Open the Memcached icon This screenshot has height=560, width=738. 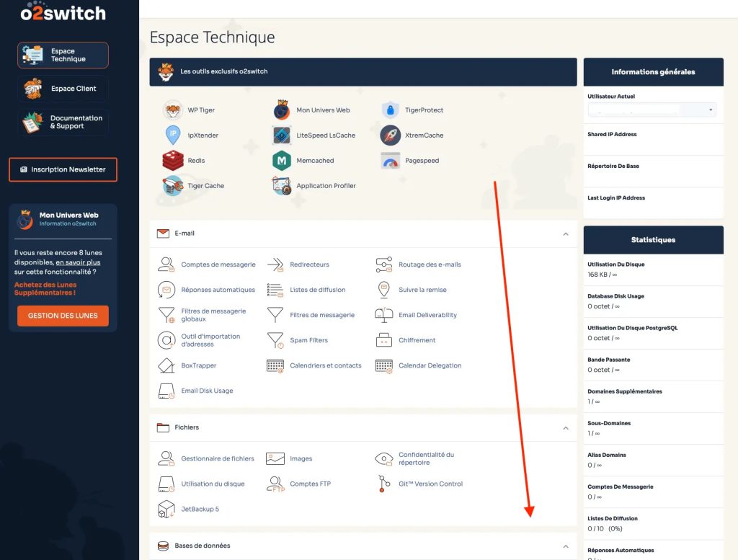pyautogui.click(x=282, y=161)
